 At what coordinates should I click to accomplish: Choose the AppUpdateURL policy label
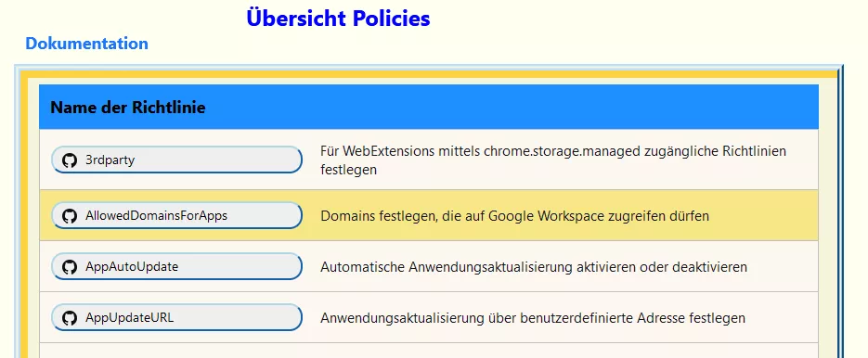pyautogui.click(x=129, y=317)
